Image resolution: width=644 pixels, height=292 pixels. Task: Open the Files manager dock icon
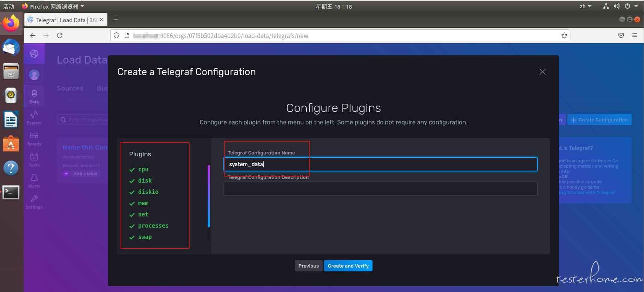point(11,71)
